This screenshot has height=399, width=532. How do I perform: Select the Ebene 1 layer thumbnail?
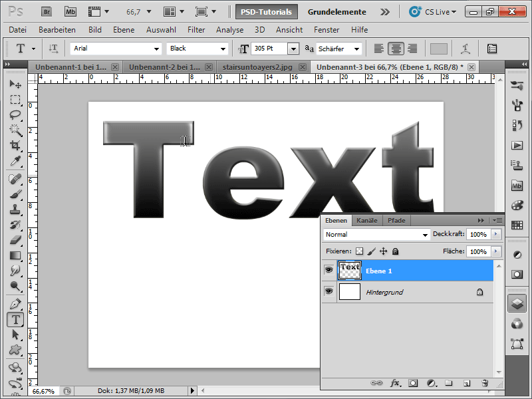(x=350, y=271)
